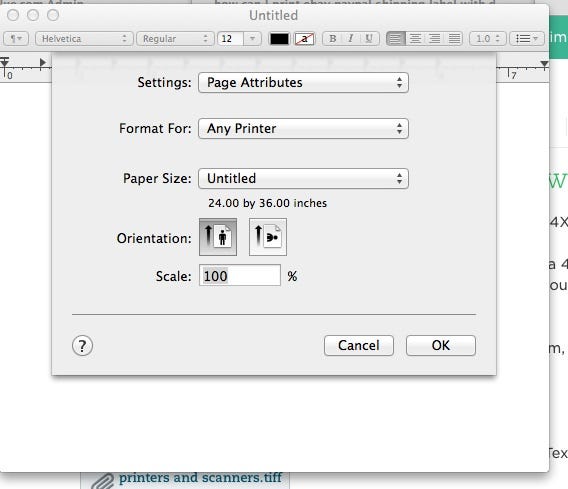Screen dimensions: 568x489
Task: Toggle bold text formatting
Action: [333, 39]
